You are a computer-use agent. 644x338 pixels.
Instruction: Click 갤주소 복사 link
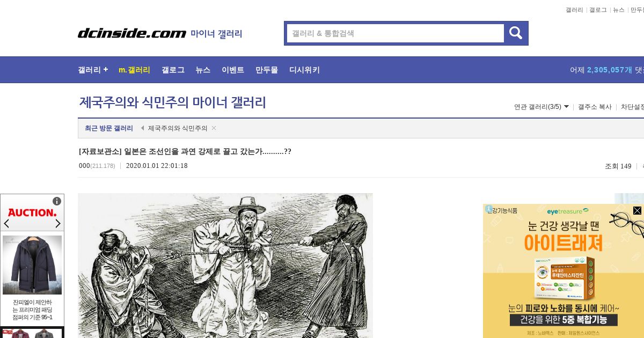[x=595, y=107]
